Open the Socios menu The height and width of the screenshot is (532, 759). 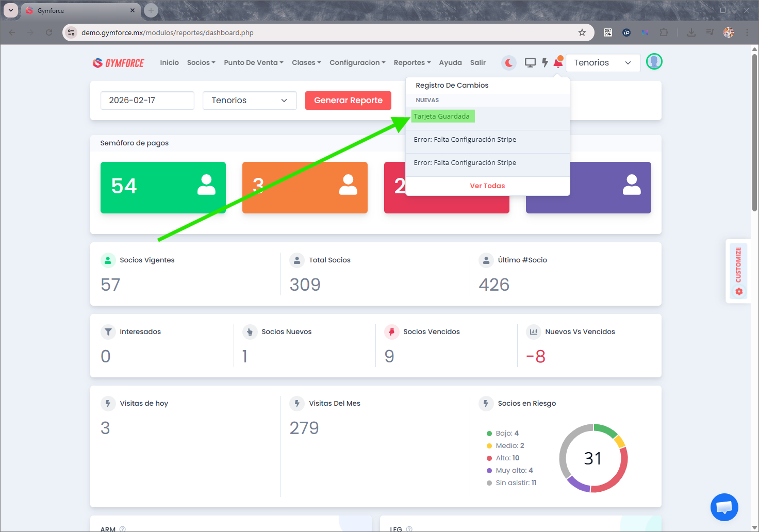(201, 63)
